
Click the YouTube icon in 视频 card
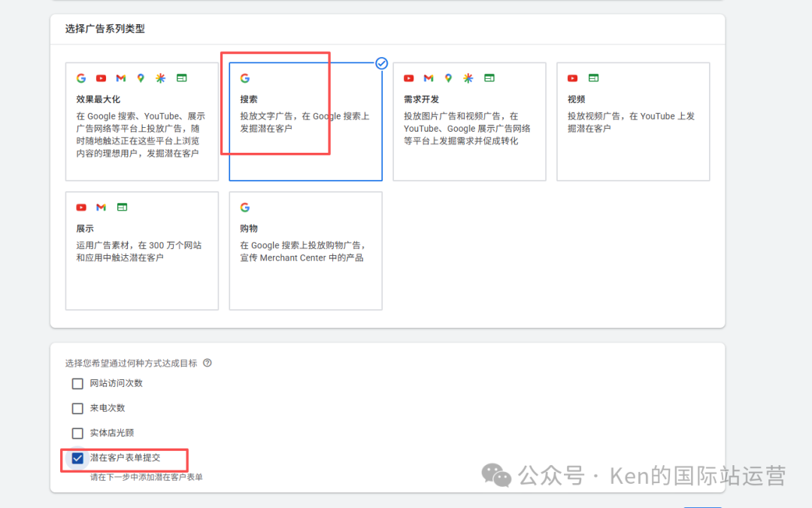(572, 78)
